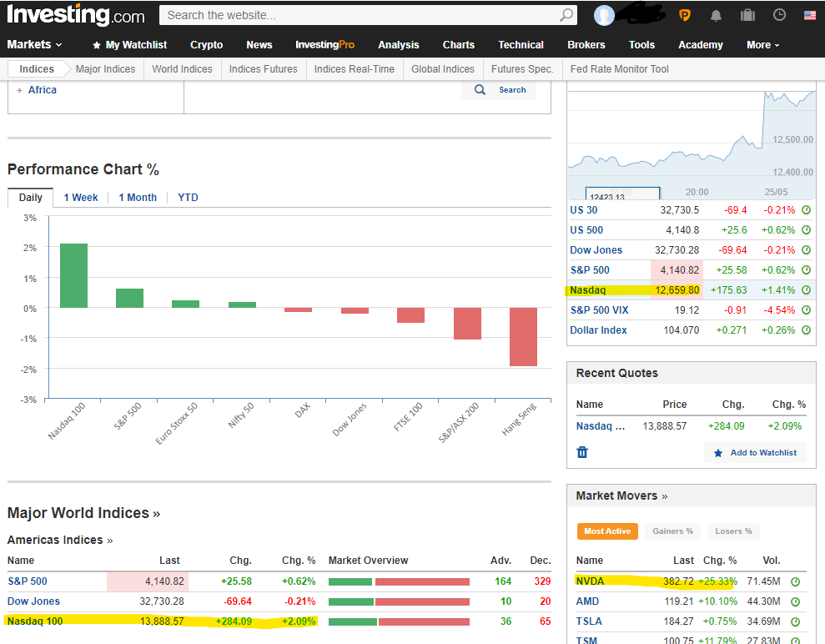
Task: Open the clock icon in the header
Action: point(779,15)
